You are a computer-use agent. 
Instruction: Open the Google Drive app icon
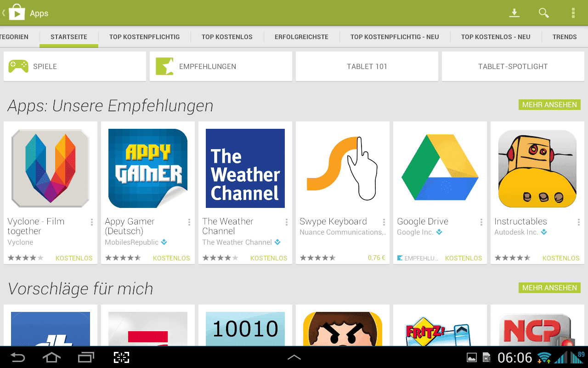click(440, 168)
